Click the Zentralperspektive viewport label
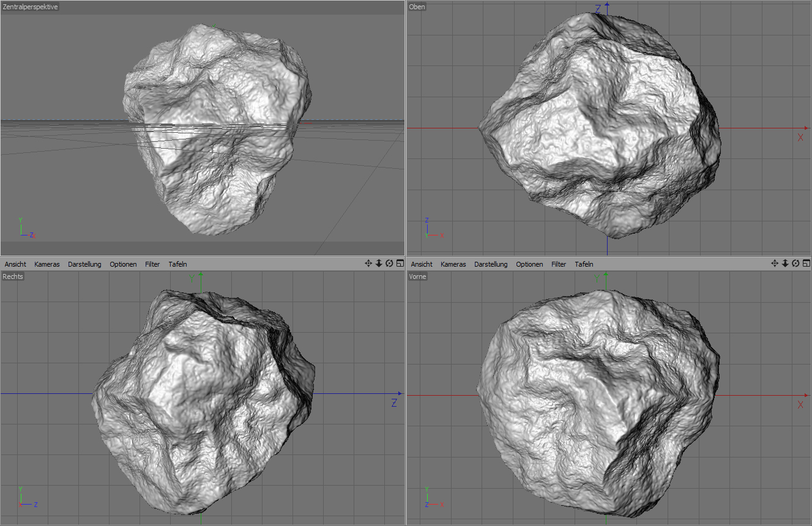This screenshot has height=526, width=812. click(x=31, y=7)
